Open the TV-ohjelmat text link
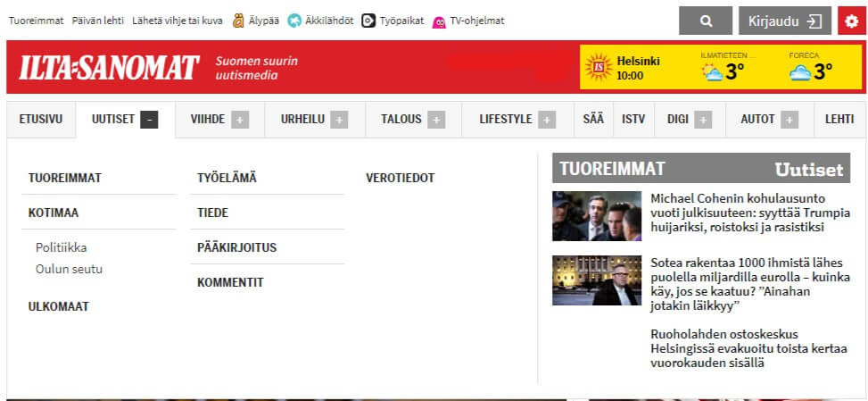868x401 pixels. click(x=477, y=21)
